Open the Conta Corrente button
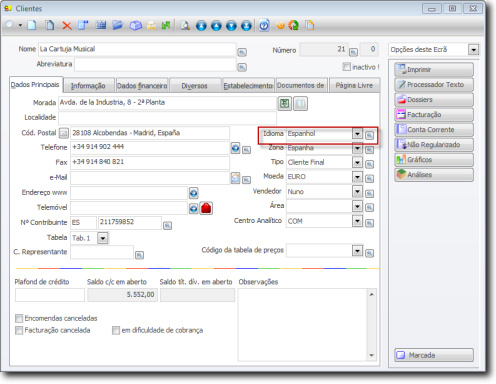 coord(434,130)
